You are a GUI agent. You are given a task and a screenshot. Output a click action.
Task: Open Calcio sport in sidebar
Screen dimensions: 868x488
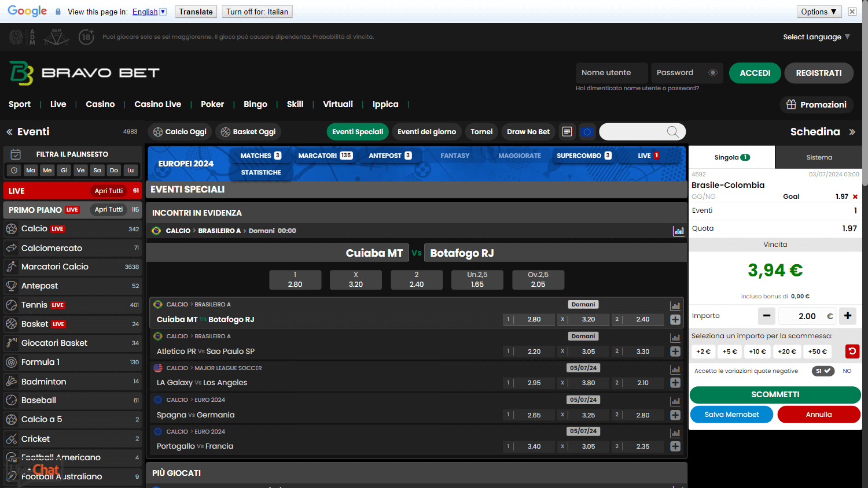[72, 229]
